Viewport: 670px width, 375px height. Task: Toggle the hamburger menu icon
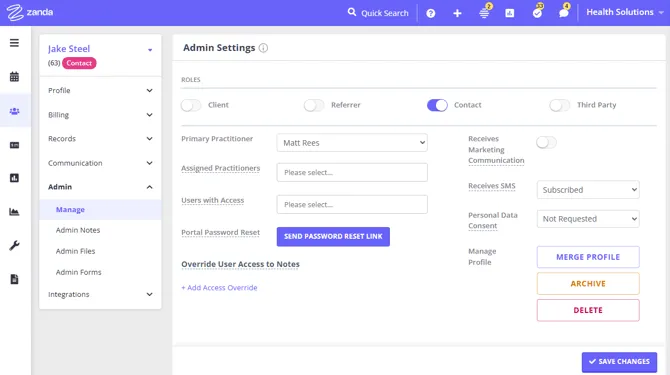pos(15,43)
